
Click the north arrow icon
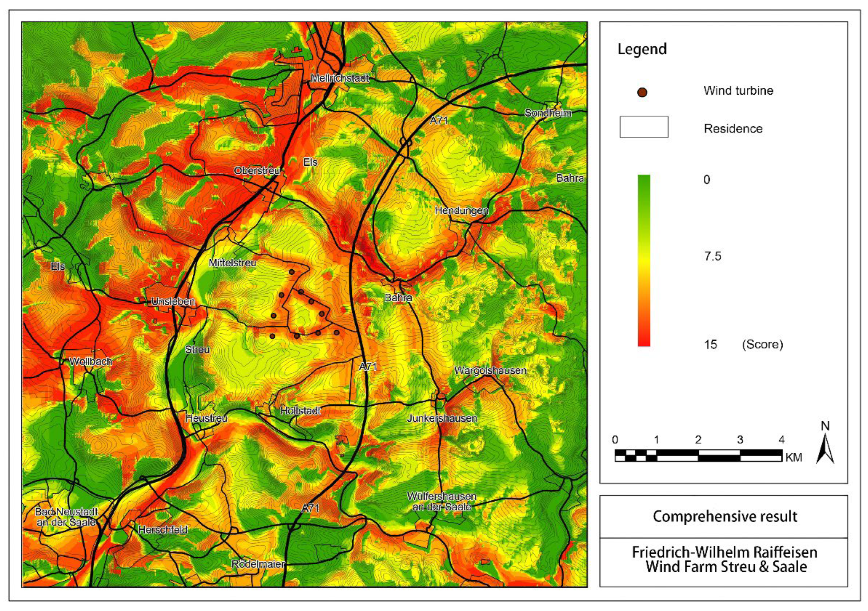(825, 449)
